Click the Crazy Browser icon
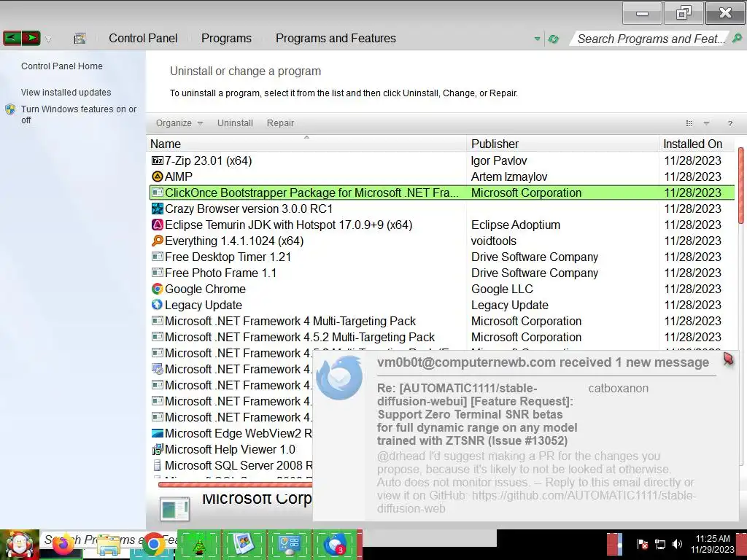The height and width of the screenshot is (560, 747). [158, 209]
